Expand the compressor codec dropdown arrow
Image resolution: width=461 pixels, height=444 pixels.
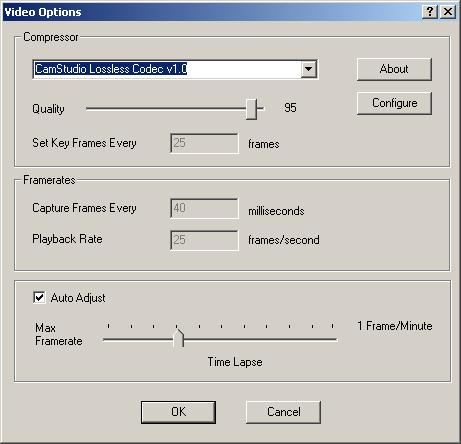[x=309, y=69]
